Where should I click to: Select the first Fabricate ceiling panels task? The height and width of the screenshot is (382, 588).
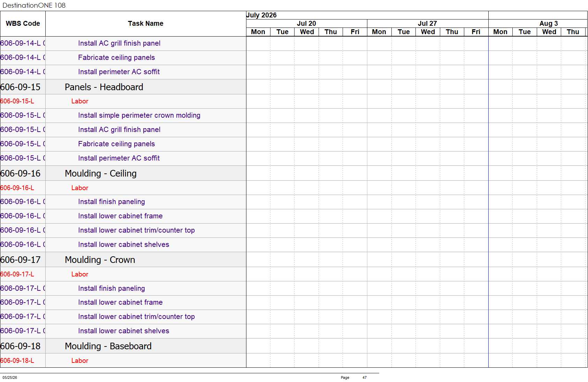point(116,57)
